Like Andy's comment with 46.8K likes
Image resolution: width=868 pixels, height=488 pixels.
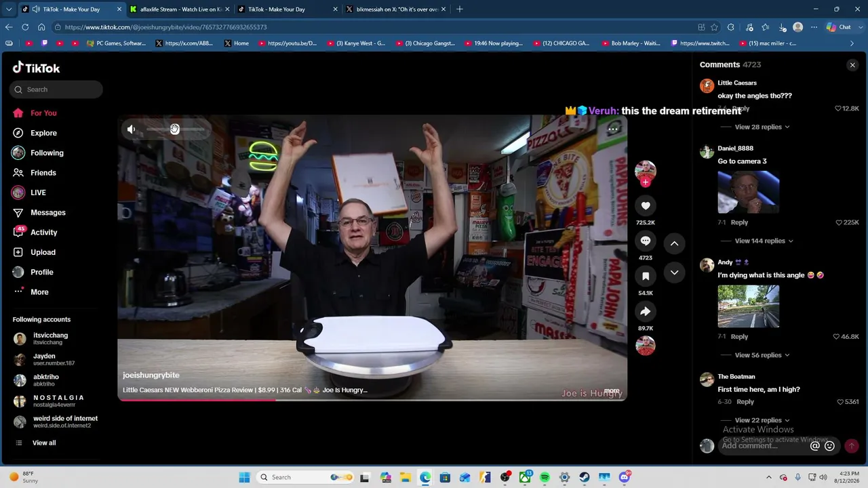[x=837, y=336]
